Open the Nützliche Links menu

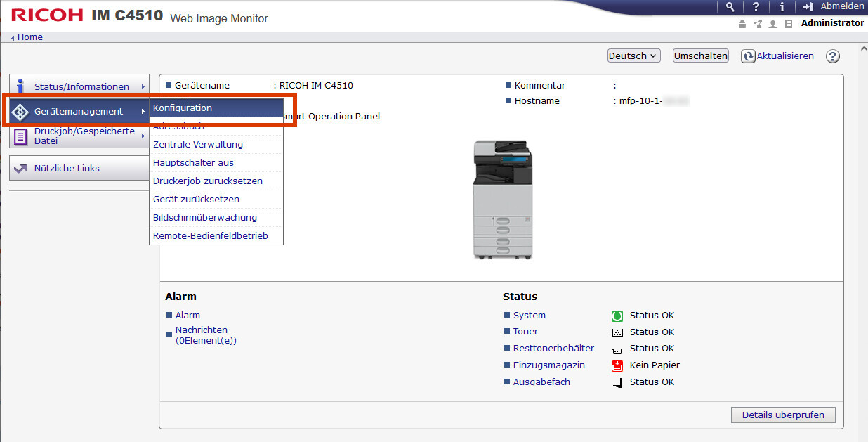pyautogui.click(x=79, y=168)
